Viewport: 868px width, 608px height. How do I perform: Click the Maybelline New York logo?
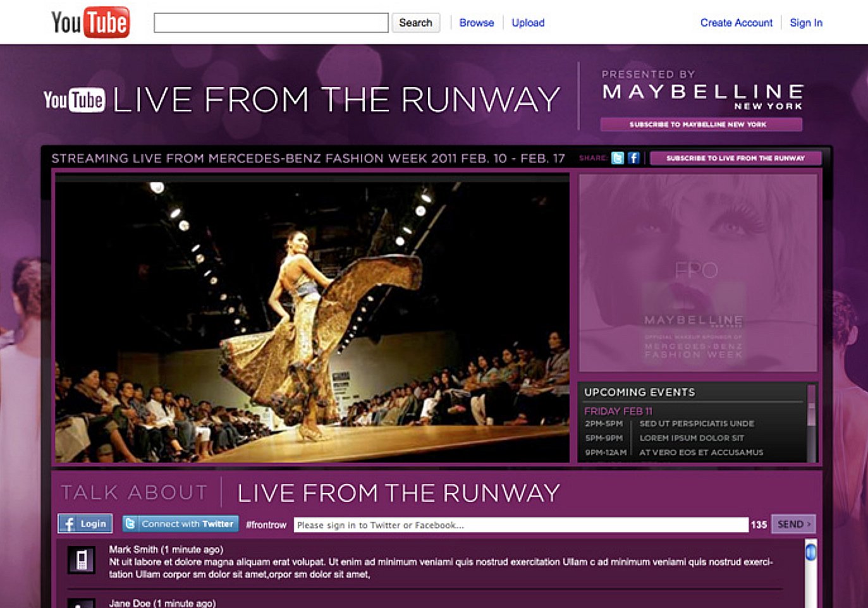702,97
